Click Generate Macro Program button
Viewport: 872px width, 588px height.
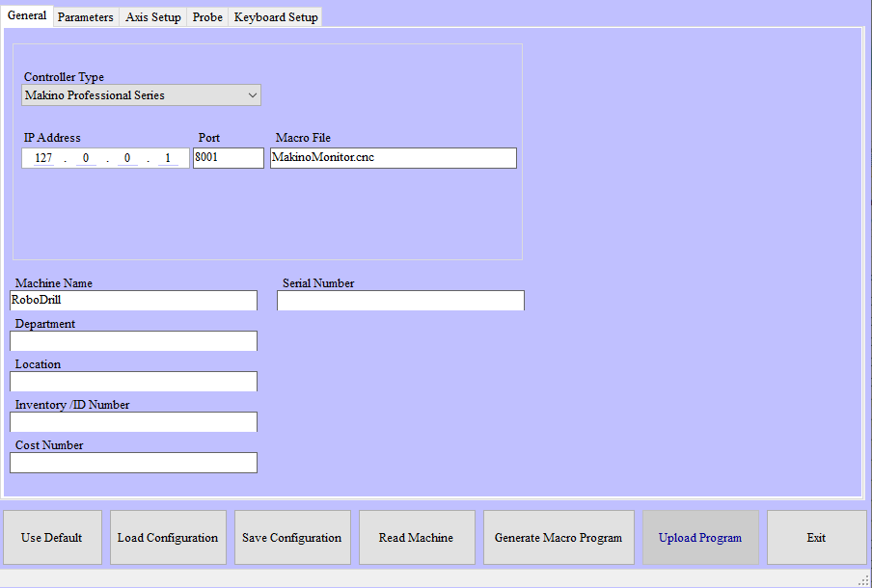(559, 538)
